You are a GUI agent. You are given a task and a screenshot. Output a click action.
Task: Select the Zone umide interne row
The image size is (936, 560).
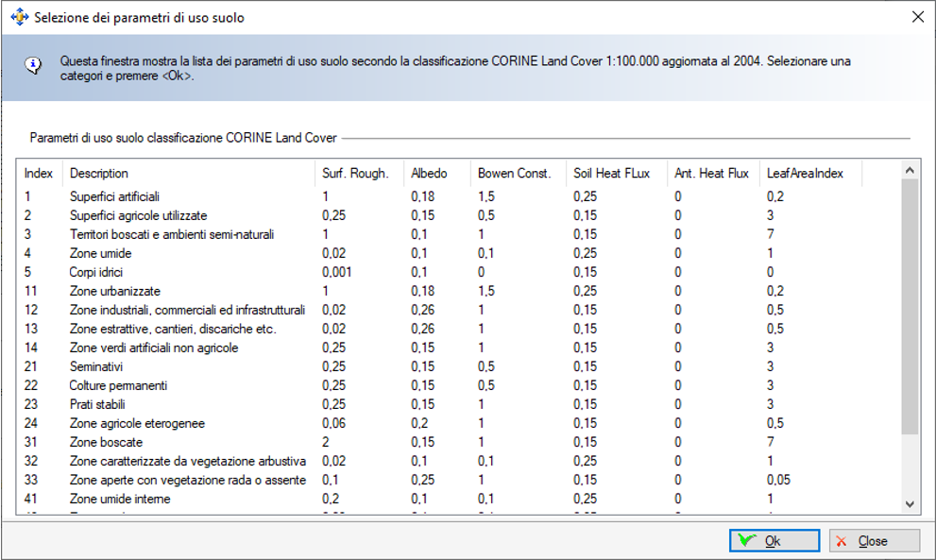tap(120, 499)
